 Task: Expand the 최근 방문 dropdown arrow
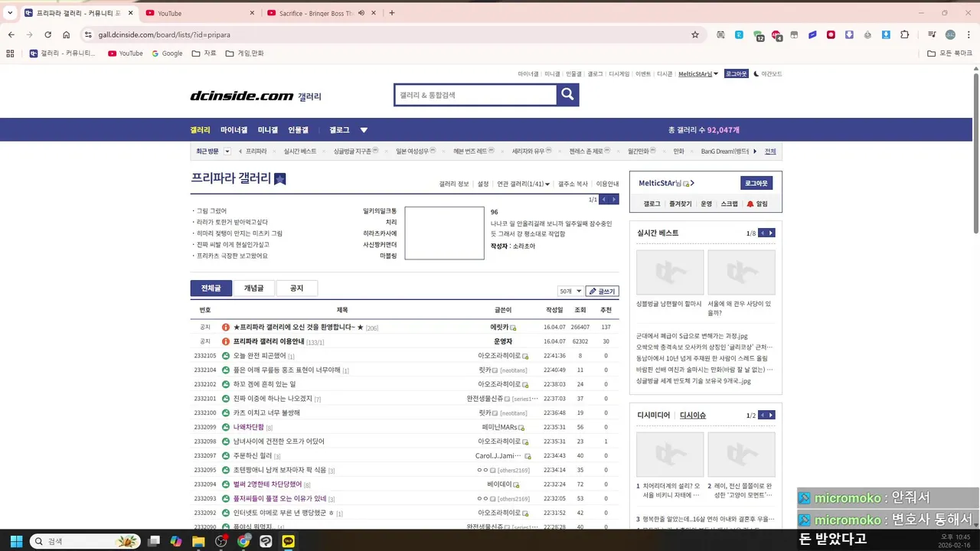[x=227, y=152]
